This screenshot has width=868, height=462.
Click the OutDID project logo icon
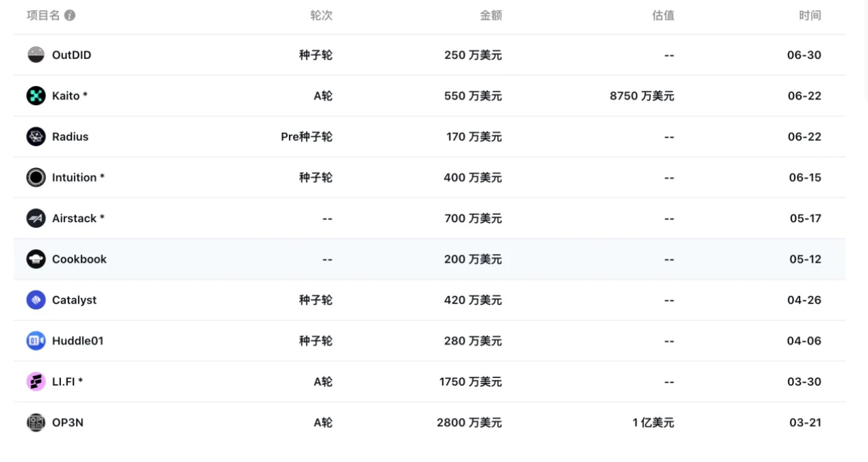[x=36, y=55]
